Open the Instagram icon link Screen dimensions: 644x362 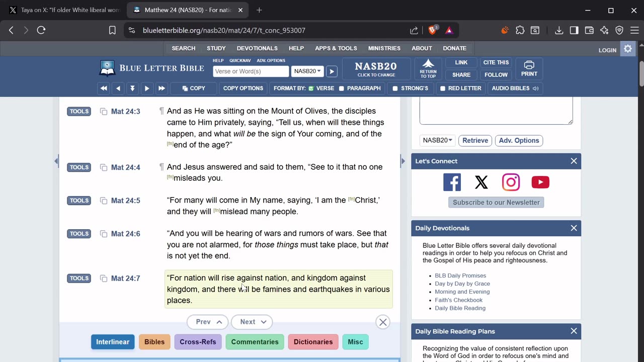(511, 182)
